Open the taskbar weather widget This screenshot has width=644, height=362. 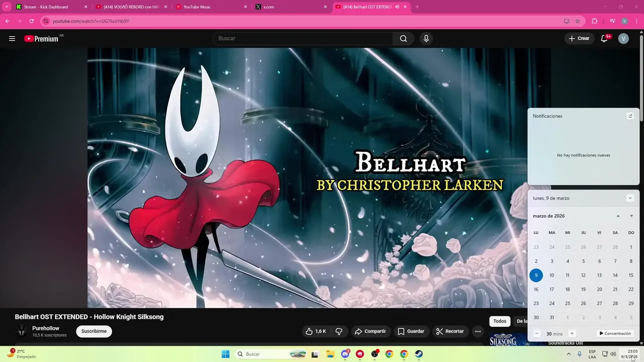(x=21, y=354)
